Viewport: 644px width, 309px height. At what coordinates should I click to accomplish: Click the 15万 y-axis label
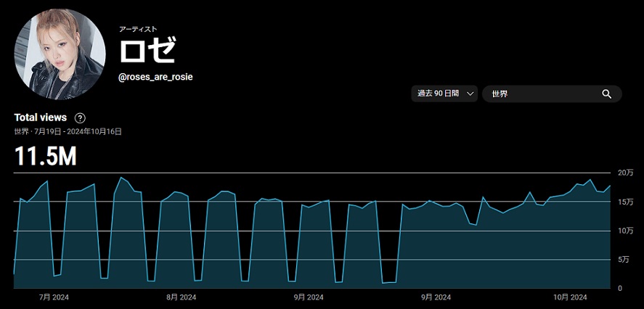[625, 202]
